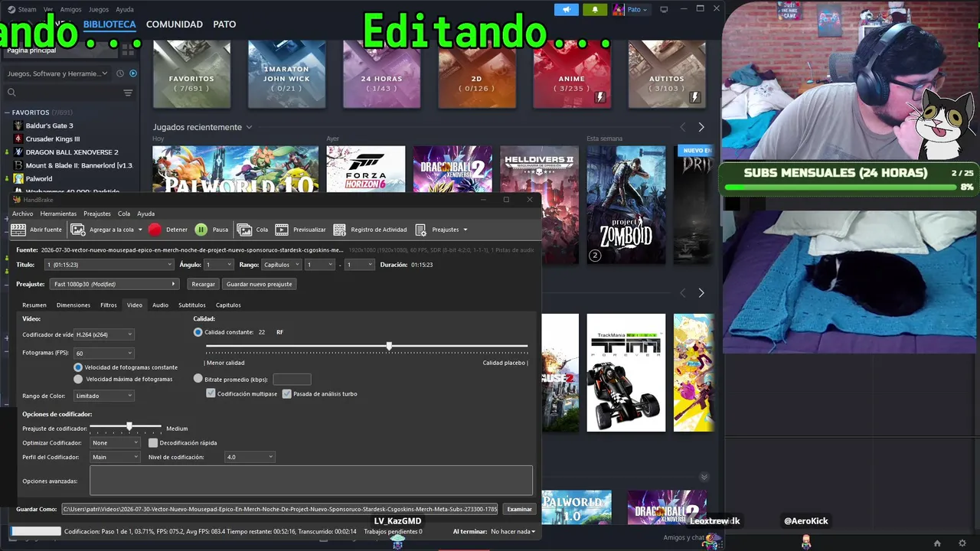
Task: Open the Herramientas menu in HandBrake
Action: 58,214
